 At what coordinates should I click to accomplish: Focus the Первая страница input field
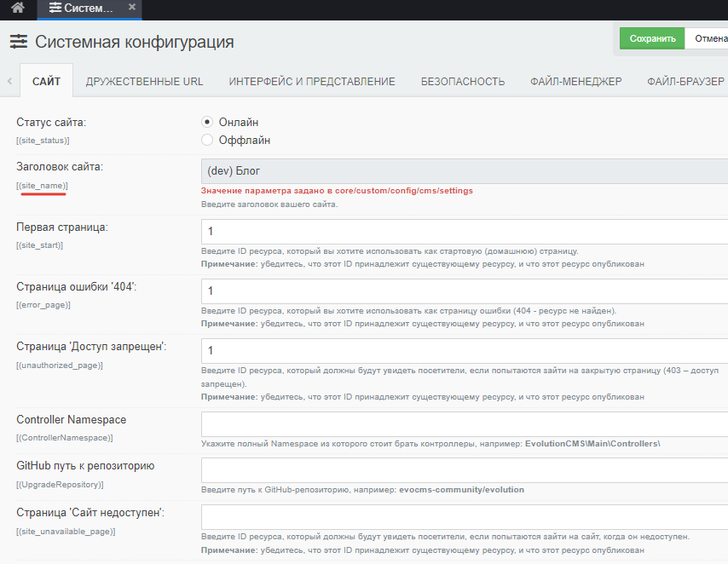465,232
